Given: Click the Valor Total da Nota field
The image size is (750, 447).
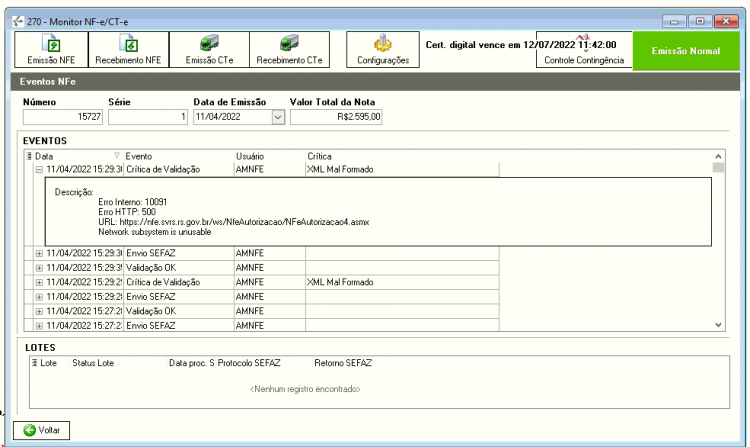Looking at the screenshot, I should (x=336, y=117).
